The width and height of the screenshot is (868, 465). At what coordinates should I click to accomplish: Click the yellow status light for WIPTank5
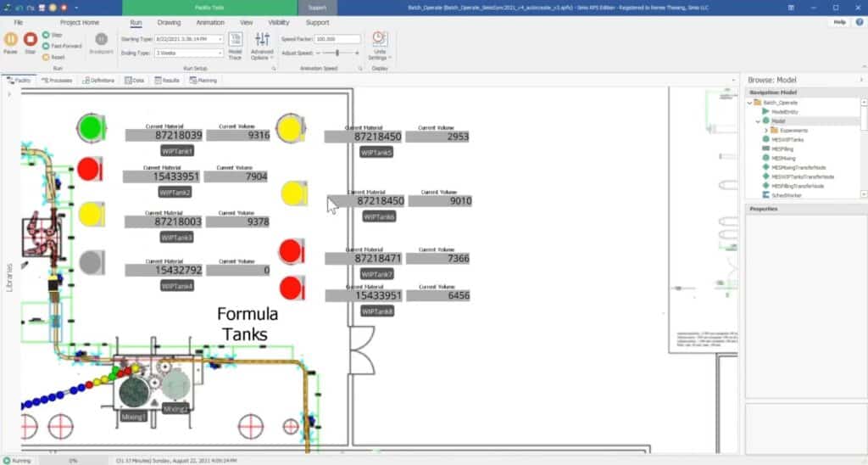(x=291, y=128)
